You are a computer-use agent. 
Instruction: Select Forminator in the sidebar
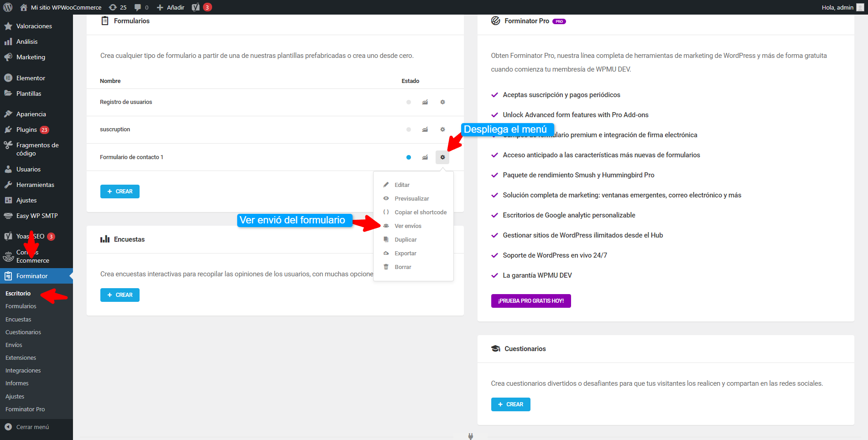pyautogui.click(x=36, y=276)
